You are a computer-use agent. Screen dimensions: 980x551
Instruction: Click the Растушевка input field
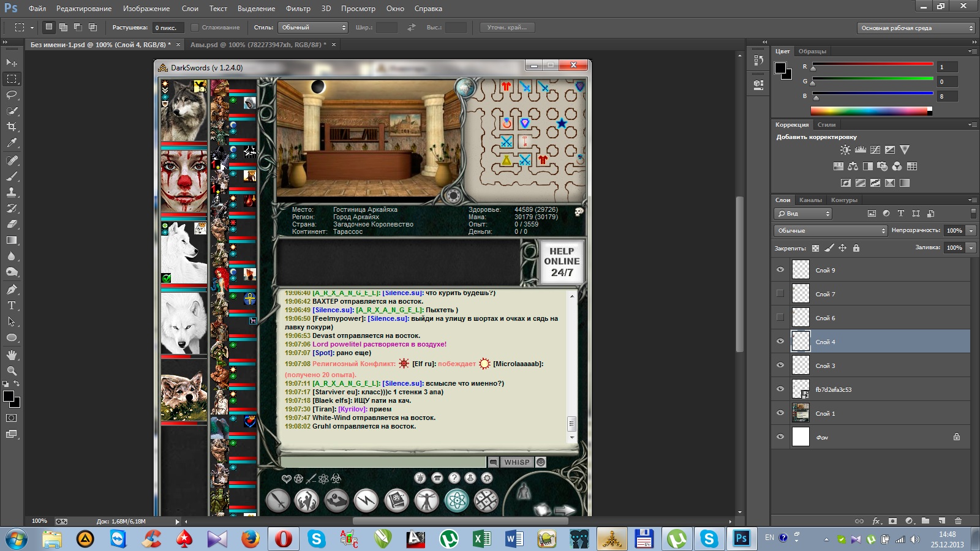point(167,28)
